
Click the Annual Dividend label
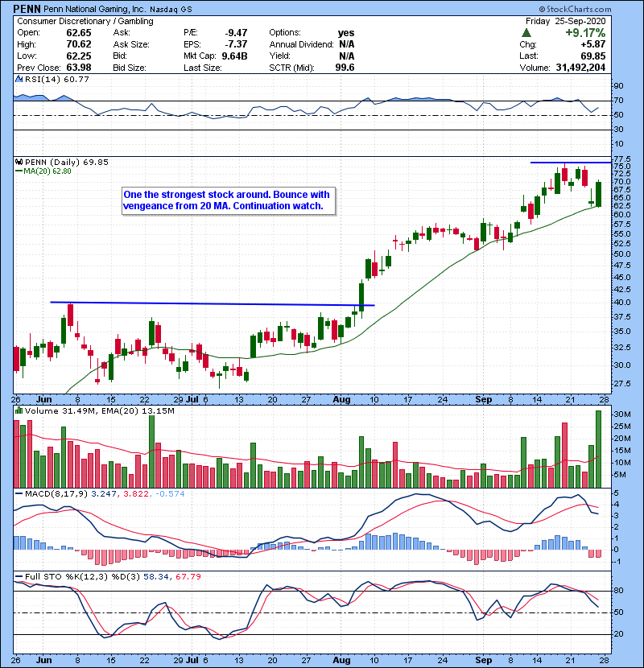point(301,44)
